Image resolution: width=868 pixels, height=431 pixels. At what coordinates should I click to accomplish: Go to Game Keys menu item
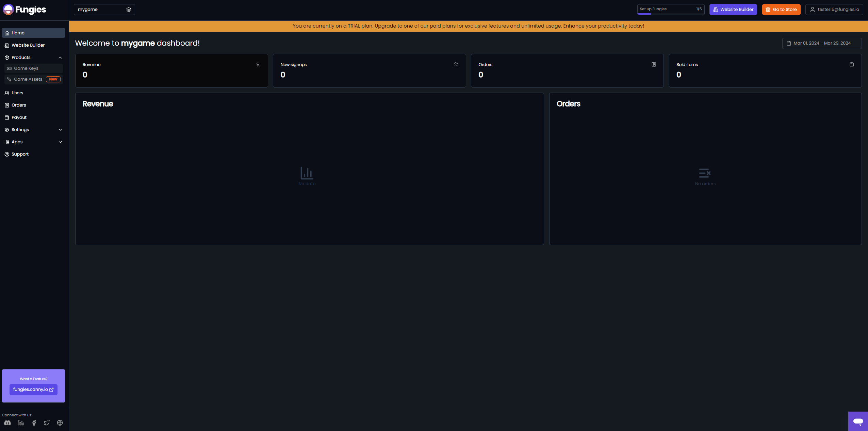[x=26, y=68]
